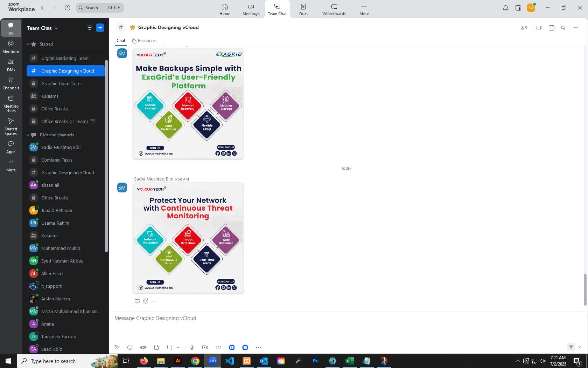
Task: Click the history clock icon
Action: [x=68, y=7]
